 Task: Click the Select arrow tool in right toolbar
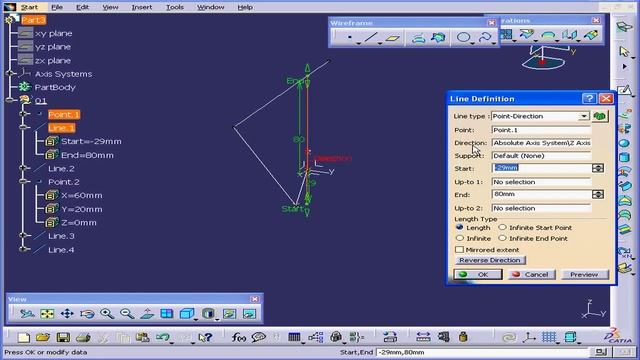tap(623, 51)
